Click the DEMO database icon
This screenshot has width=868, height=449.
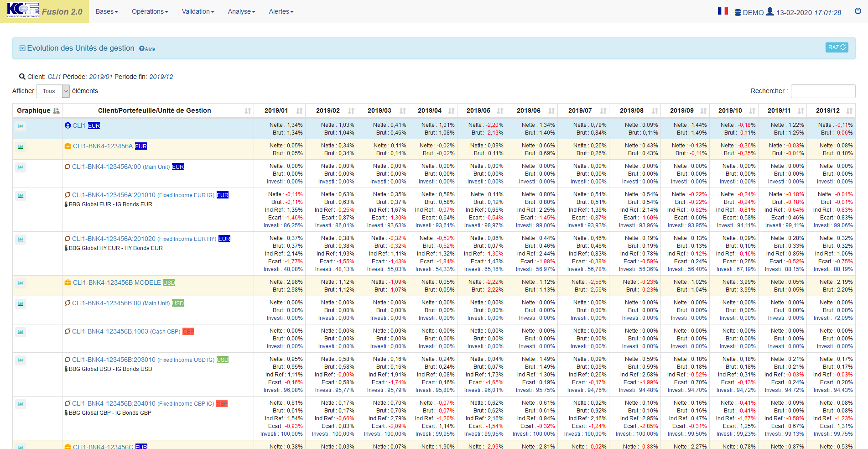(x=738, y=13)
